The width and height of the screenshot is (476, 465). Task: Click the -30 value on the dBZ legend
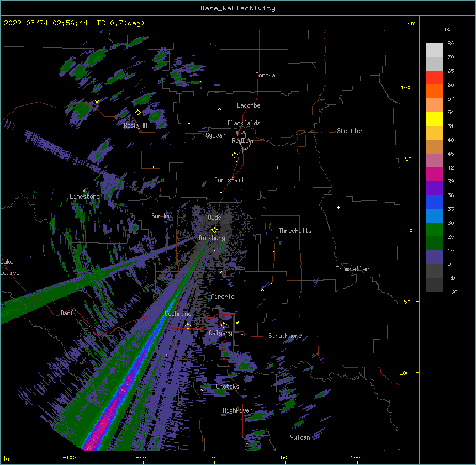pyautogui.click(x=452, y=292)
